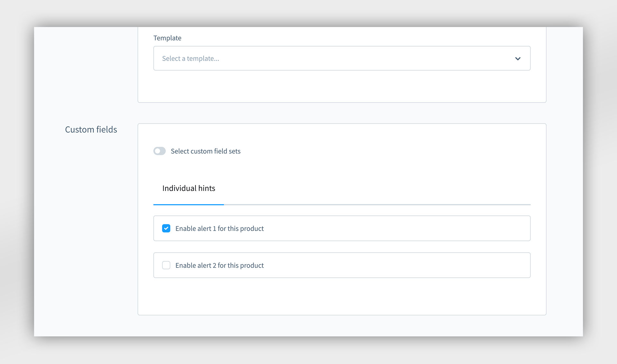
Task: Click the 'Select a template...' placeholder text
Action: coord(191,58)
